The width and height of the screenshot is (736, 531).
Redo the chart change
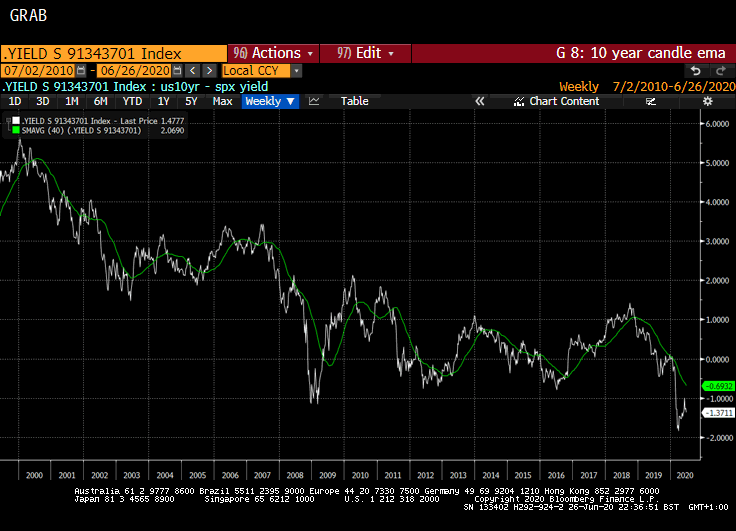[720, 71]
